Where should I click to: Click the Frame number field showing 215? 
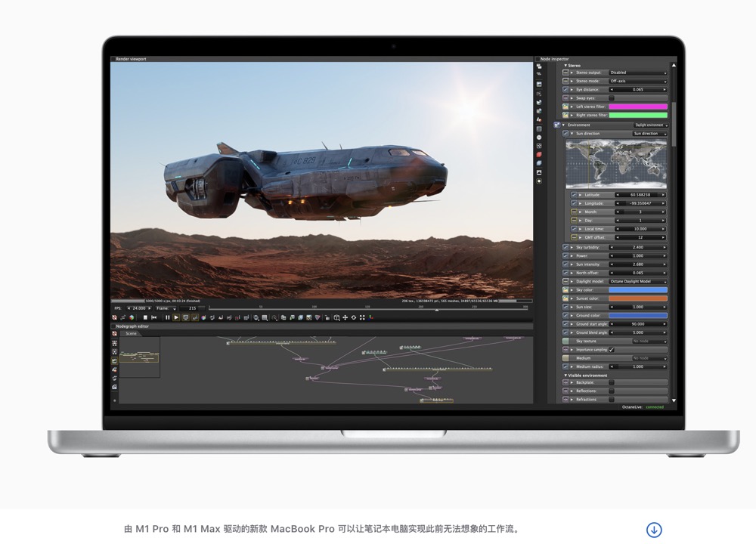[x=193, y=308]
